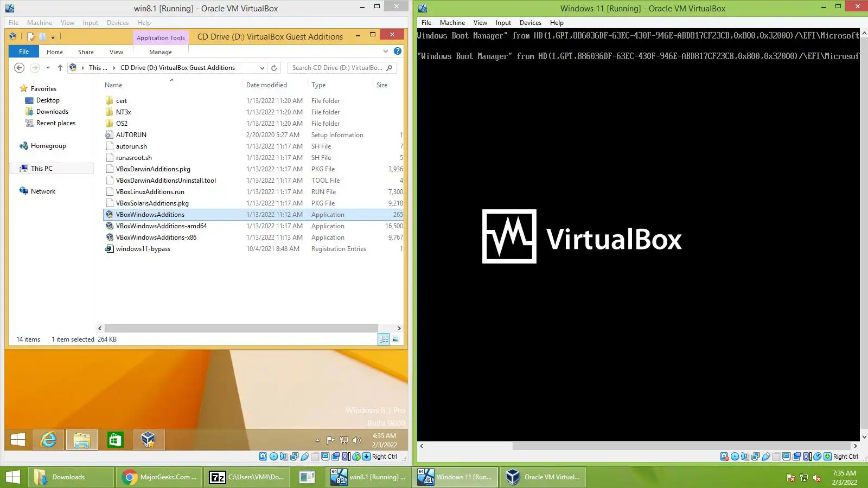868x488 pixels.
Task: Click hard disk icon in Windows 11 VM status bar
Action: click(x=724, y=457)
